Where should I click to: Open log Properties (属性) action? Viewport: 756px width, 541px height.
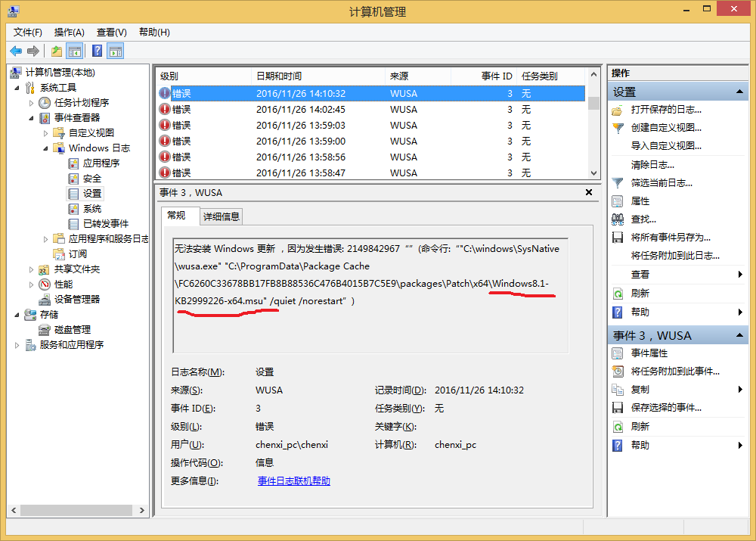[x=640, y=201]
